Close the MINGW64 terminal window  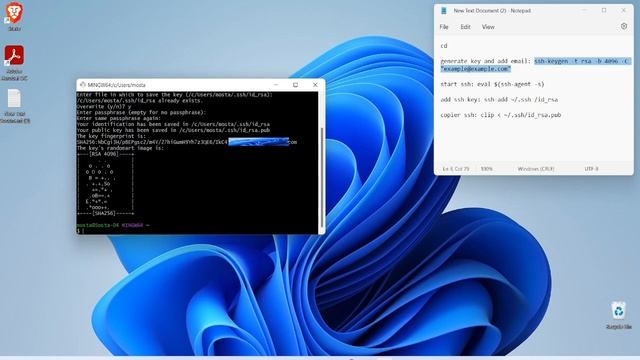pyautogui.click(x=315, y=85)
